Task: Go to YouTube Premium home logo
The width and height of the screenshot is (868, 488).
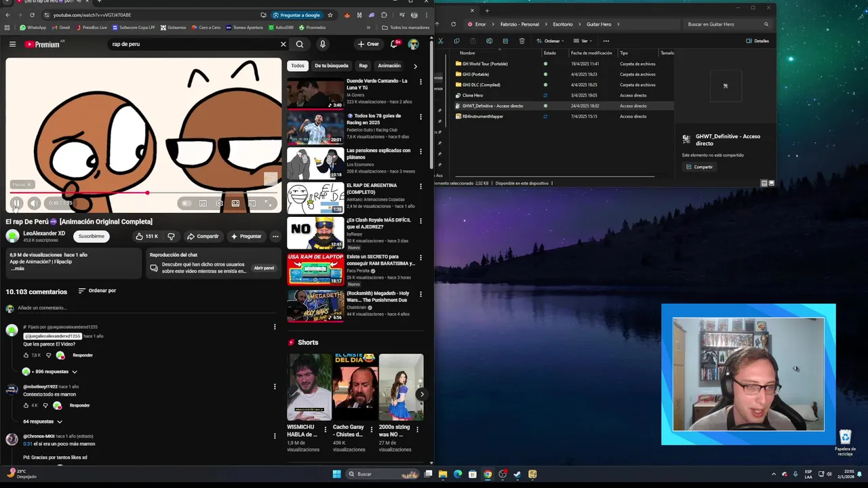Action: pos(43,44)
